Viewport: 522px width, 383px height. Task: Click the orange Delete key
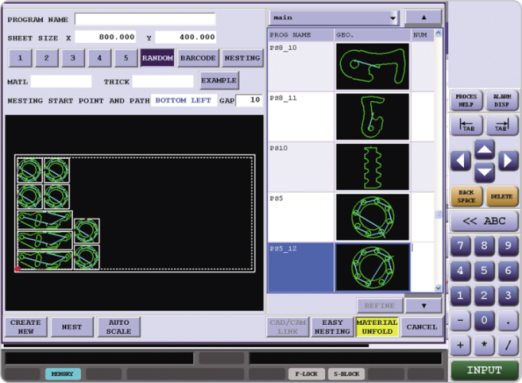(x=502, y=196)
